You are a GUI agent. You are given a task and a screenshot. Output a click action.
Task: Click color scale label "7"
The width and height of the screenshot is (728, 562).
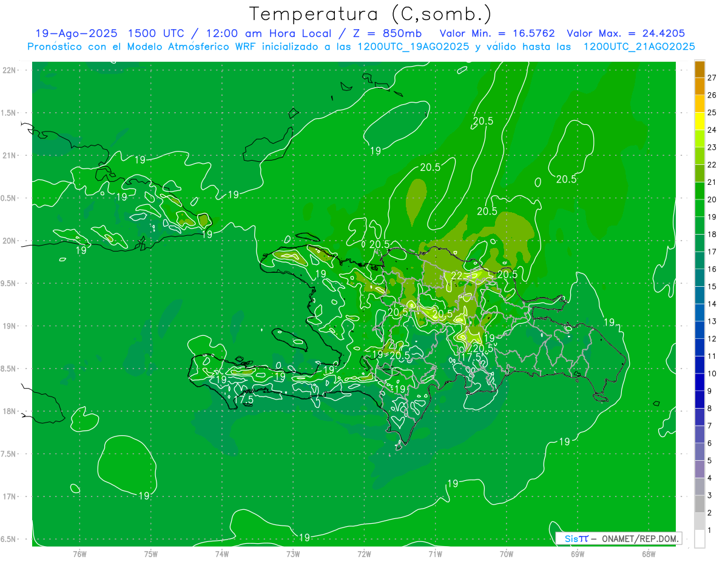(709, 426)
